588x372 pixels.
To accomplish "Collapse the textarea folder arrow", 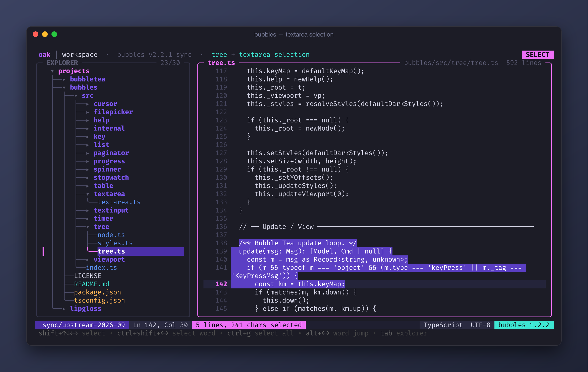I will (x=88, y=194).
